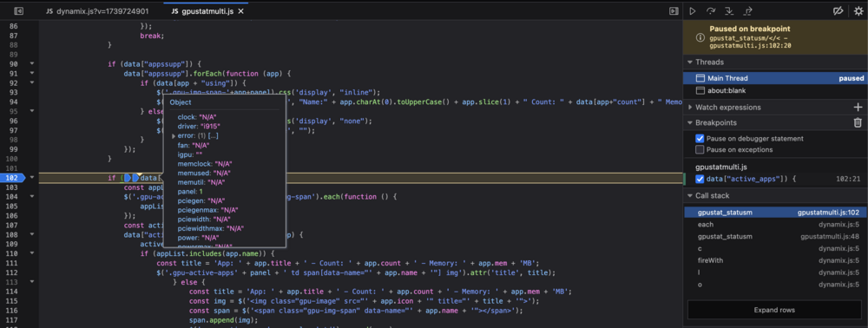The height and width of the screenshot is (328, 868).
Task: Toggle Pause on debugger statement checkbox
Action: coord(700,138)
